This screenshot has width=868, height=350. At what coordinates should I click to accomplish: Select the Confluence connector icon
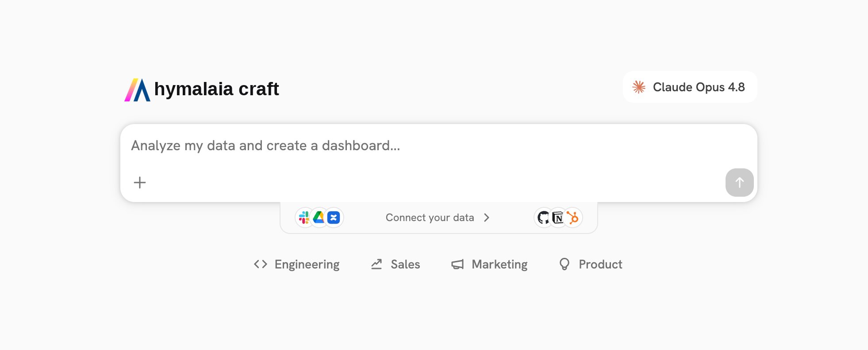pyautogui.click(x=334, y=218)
